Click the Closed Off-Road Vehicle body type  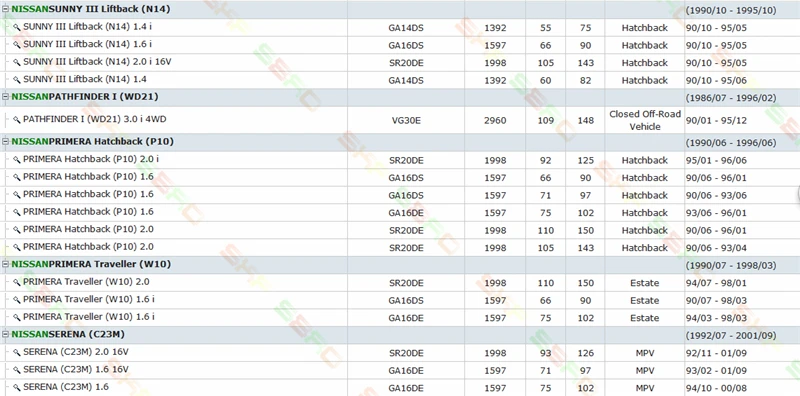(645, 120)
